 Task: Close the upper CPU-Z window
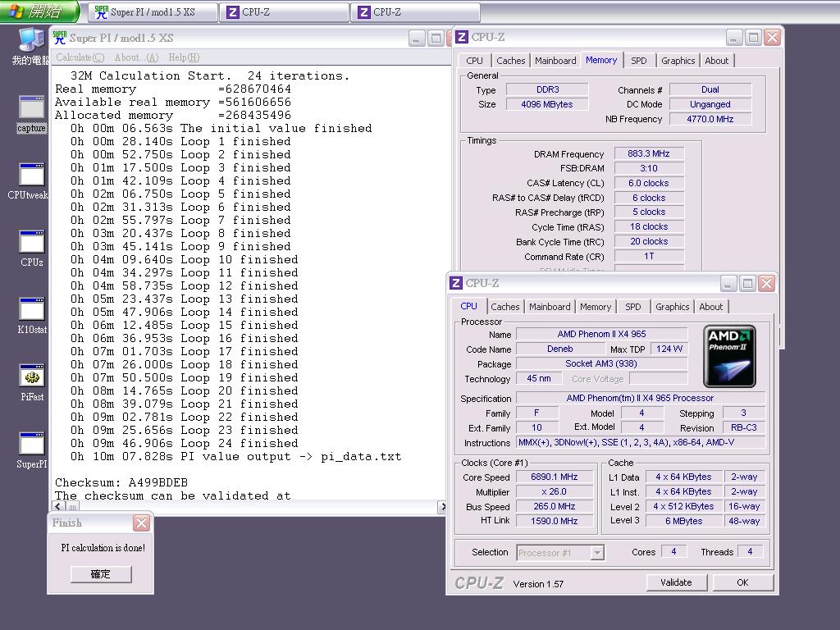[x=772, y=38]
